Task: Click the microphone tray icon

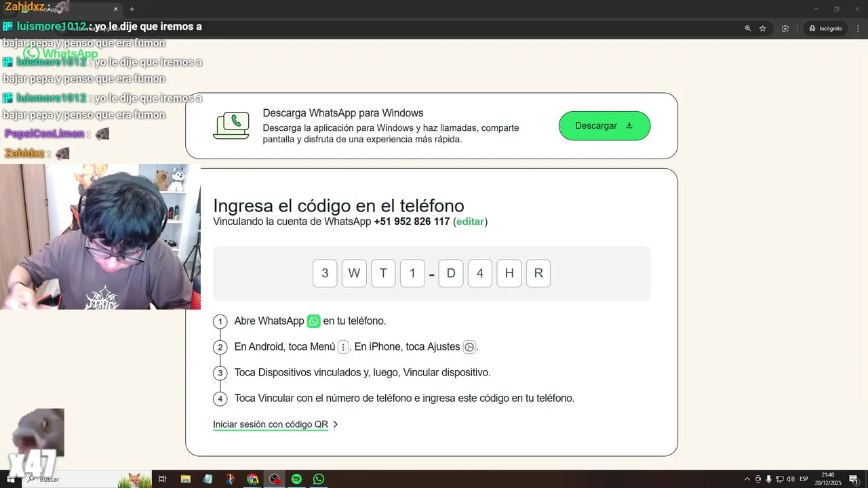Action: (x=768, y=479)
